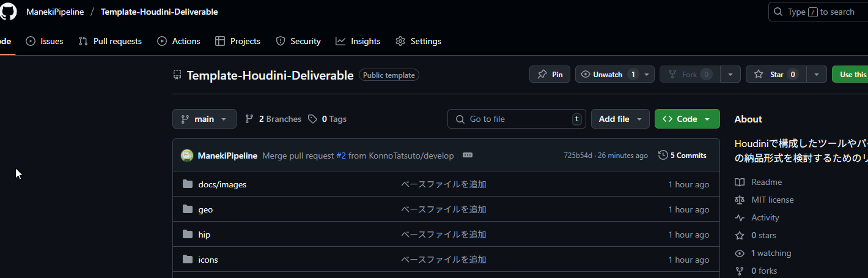Click the star icon beside 0 stars
The height and width of the screenshot is (278, 868).
(x=740, y=235)
